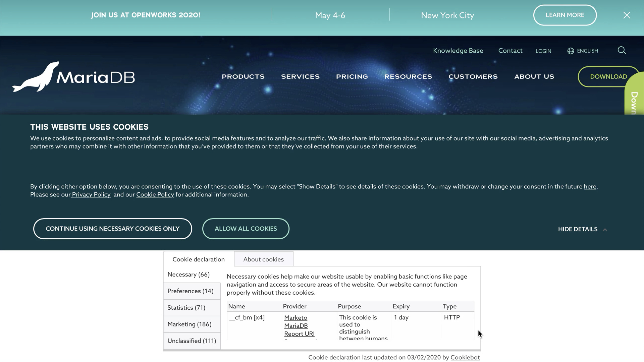This screenshot has width=644, height=362.
Task: Open the PRICING menu
Action: tap(352, 76)
